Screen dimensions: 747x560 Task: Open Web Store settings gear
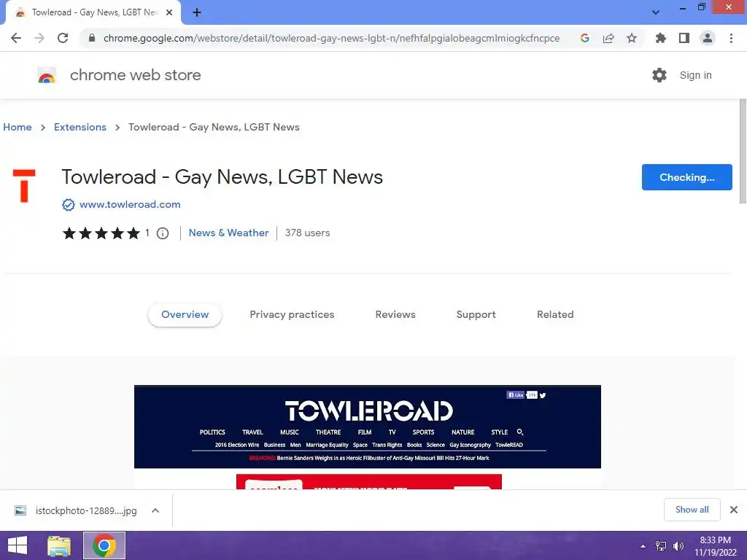659,75
